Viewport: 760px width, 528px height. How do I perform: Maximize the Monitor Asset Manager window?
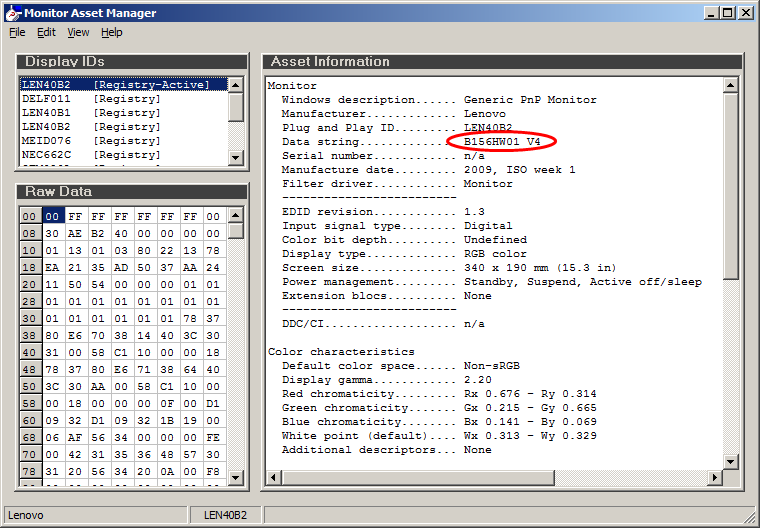(x=728, y=13)
